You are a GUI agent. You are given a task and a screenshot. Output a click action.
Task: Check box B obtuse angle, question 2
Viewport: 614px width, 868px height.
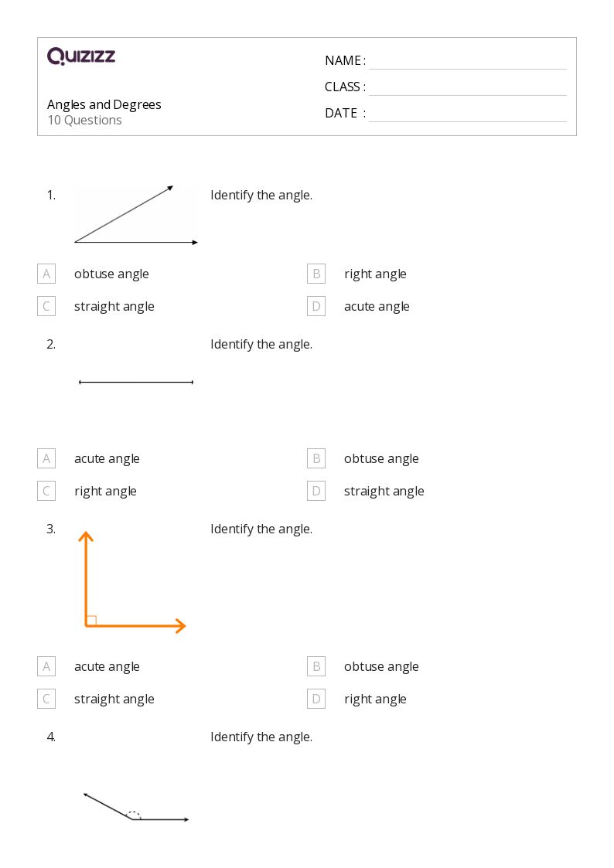[316, 458]
